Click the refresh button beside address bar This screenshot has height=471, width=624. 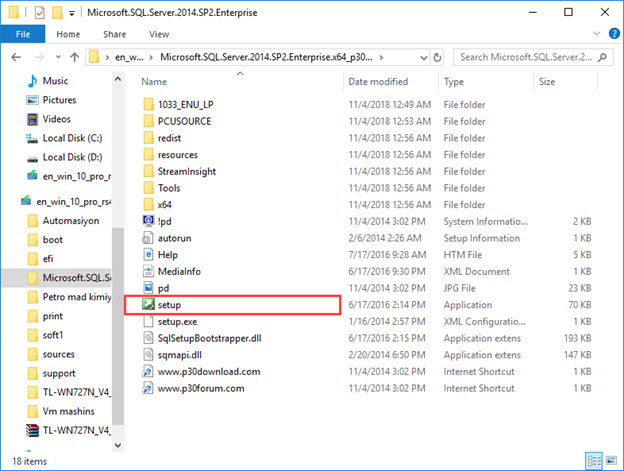coord(437,58)
